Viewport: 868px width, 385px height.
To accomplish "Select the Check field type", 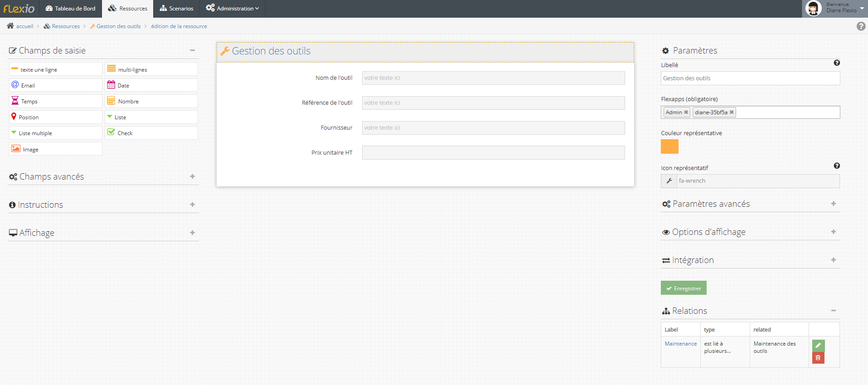I will tap(151, 133).
